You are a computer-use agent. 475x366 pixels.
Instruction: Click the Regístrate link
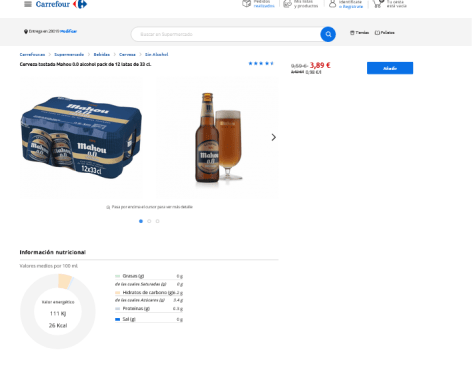[x=351, y=6]
